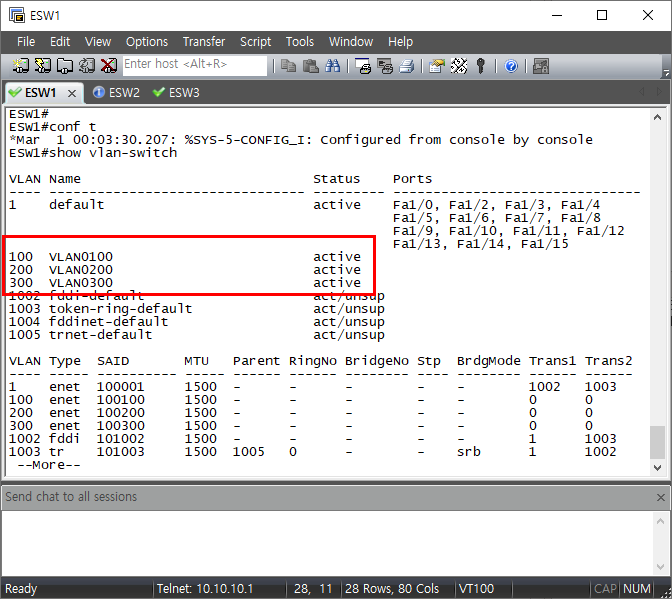Screen dimensions: 672x599
Task: Click the blue info icon on ESW2 tab
Action: [99, 92]
